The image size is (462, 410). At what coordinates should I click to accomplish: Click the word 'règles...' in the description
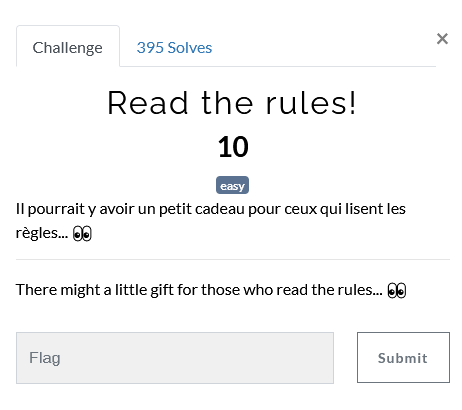(42, 233)
